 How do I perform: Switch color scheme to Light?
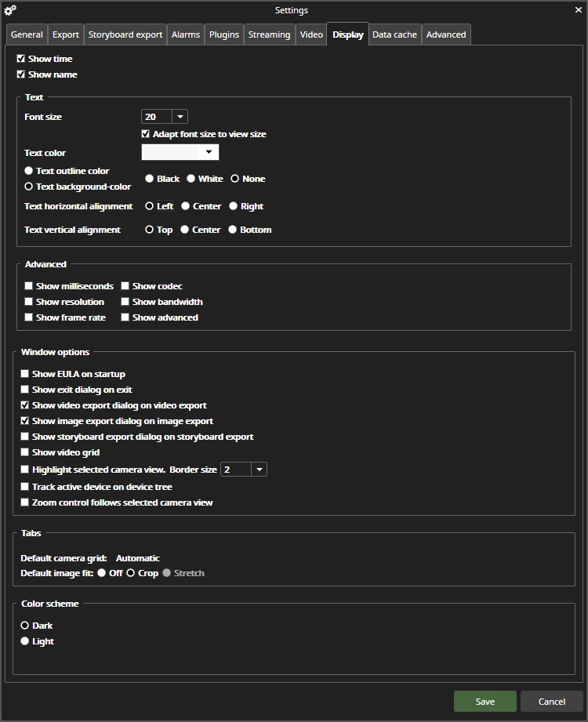(25, 641)
